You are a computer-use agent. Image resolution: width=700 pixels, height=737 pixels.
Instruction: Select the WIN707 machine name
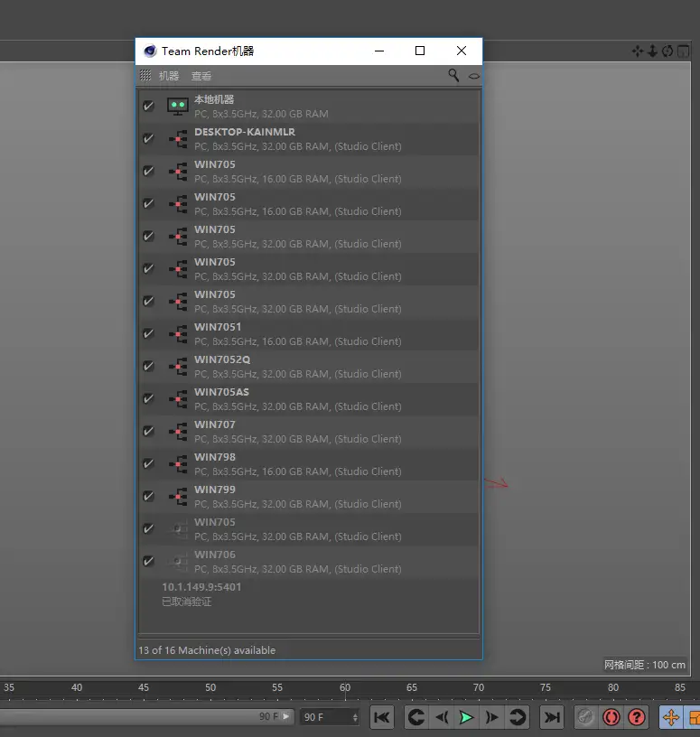point(215,424)
